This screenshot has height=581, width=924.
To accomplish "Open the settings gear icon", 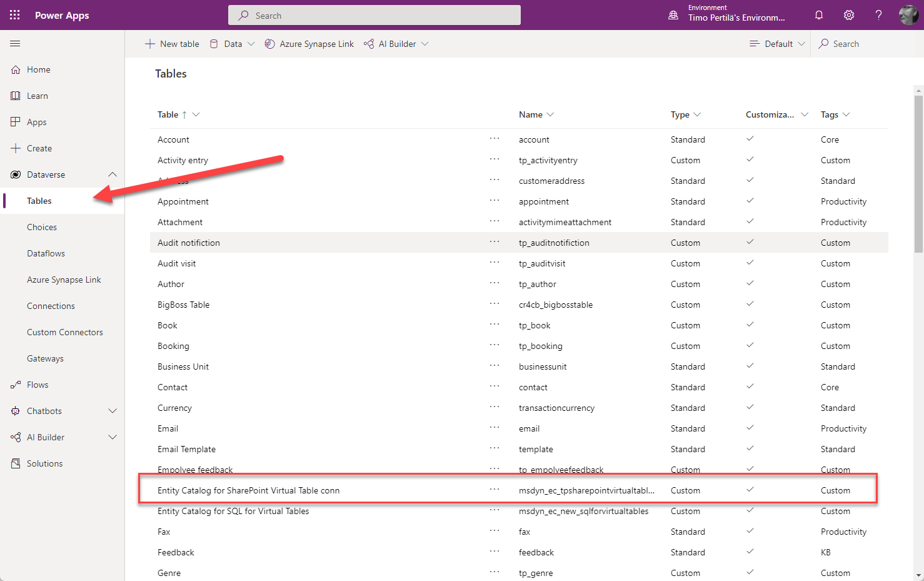I will (x=849, y=15).
